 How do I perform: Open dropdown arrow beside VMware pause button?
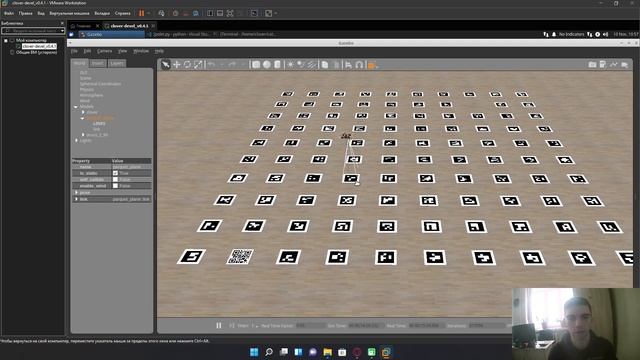(149, 13)
